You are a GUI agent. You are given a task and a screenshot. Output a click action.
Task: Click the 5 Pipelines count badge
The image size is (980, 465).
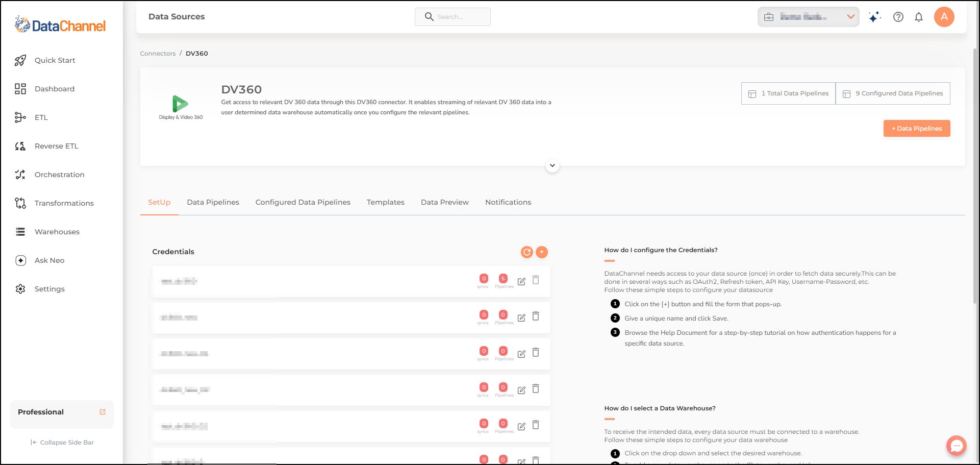503,278
